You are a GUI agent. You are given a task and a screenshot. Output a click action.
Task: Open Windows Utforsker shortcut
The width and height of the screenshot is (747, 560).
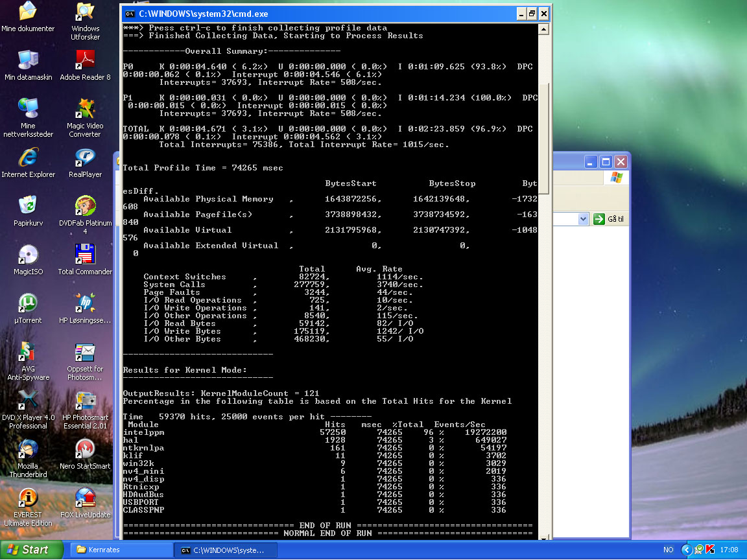click(86, 13)
